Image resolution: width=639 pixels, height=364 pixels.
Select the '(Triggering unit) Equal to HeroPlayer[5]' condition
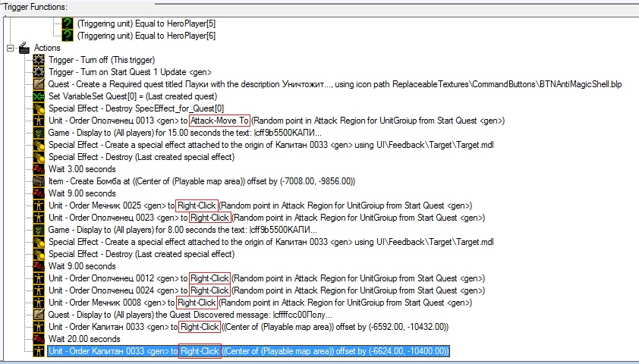point(146,24)
